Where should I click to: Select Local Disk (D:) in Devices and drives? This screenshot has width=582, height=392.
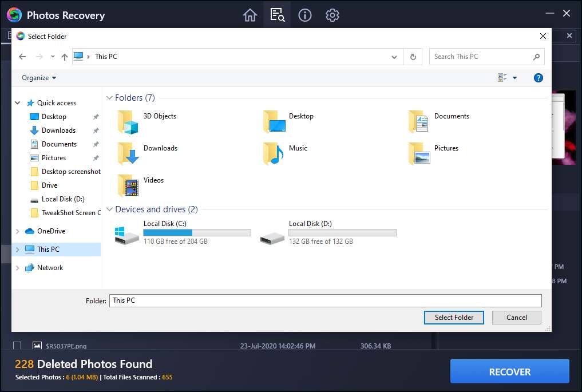tap(328, 232)
